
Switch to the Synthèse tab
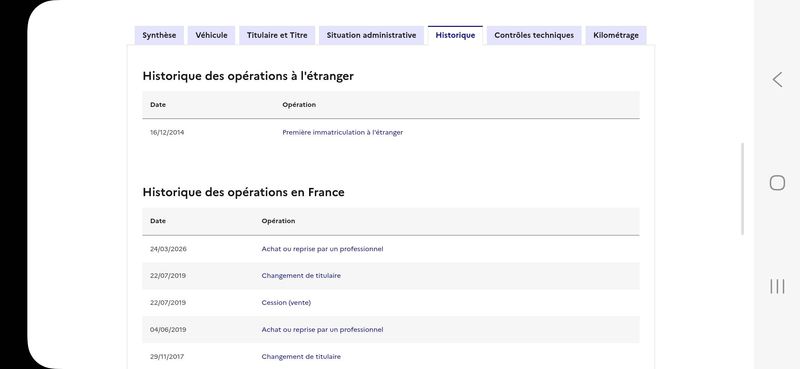coord(159,35)
